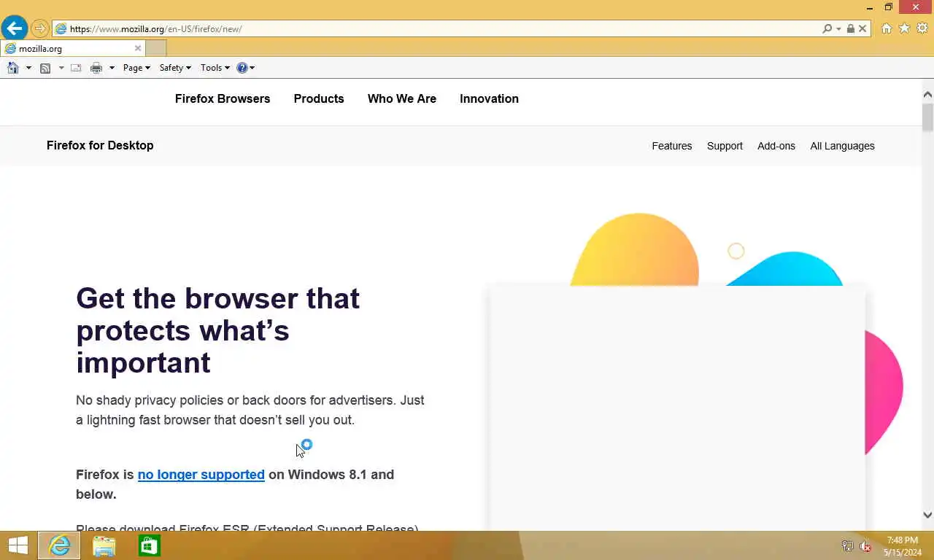Image resolution: width=934 pixels, height=560 pixels.
Task: Open the Safety menu
Action: click(x=175, y=68)
